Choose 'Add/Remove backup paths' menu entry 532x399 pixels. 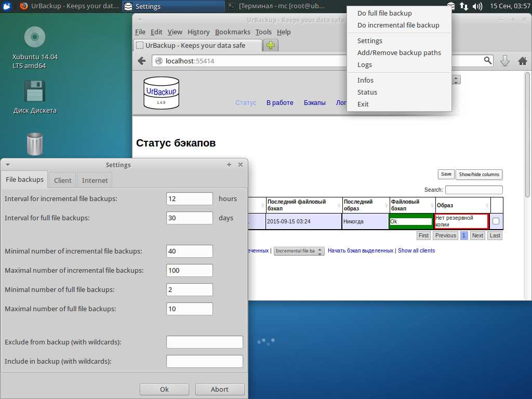(399, 52)
